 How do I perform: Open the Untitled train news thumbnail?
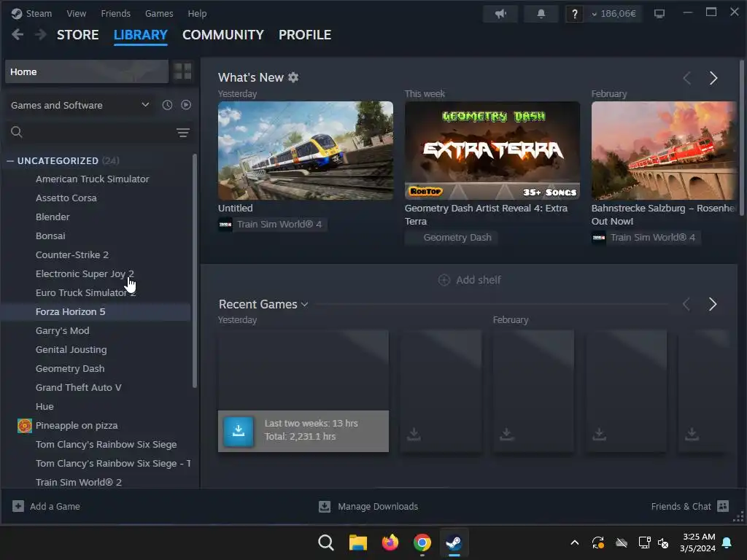click(x=306, y=150)
